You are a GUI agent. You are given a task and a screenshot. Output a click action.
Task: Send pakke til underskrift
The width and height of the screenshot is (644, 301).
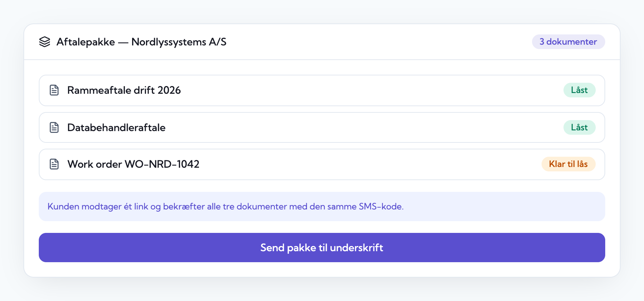322,248
